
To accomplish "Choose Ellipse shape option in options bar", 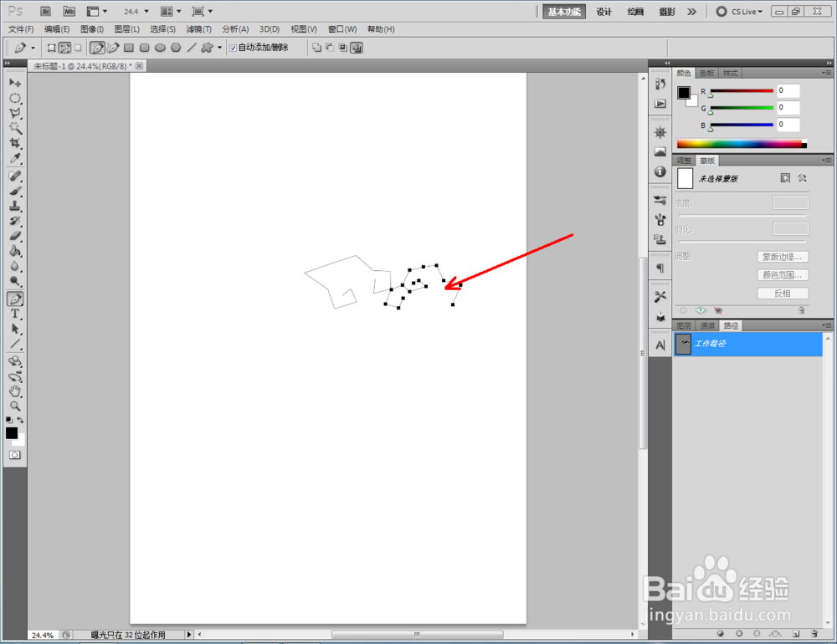I will pos(160,48).
